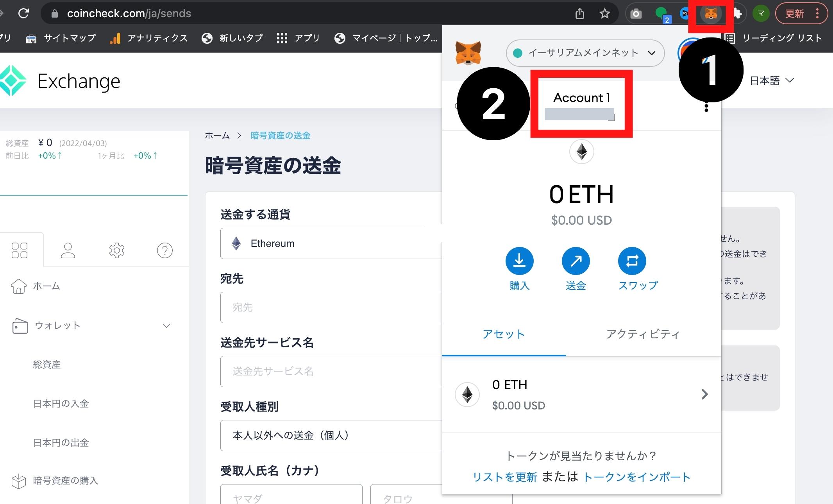Collapse the ウォレット sidebar section
The height and width of the screenshot is (504, 833).
point(91,326)
